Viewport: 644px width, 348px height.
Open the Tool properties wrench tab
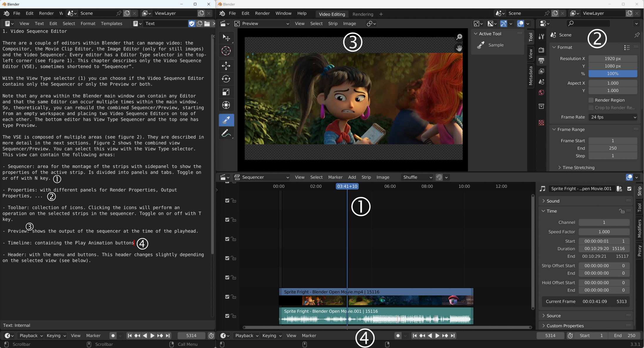pyautogui.click(x=541, y=36)
